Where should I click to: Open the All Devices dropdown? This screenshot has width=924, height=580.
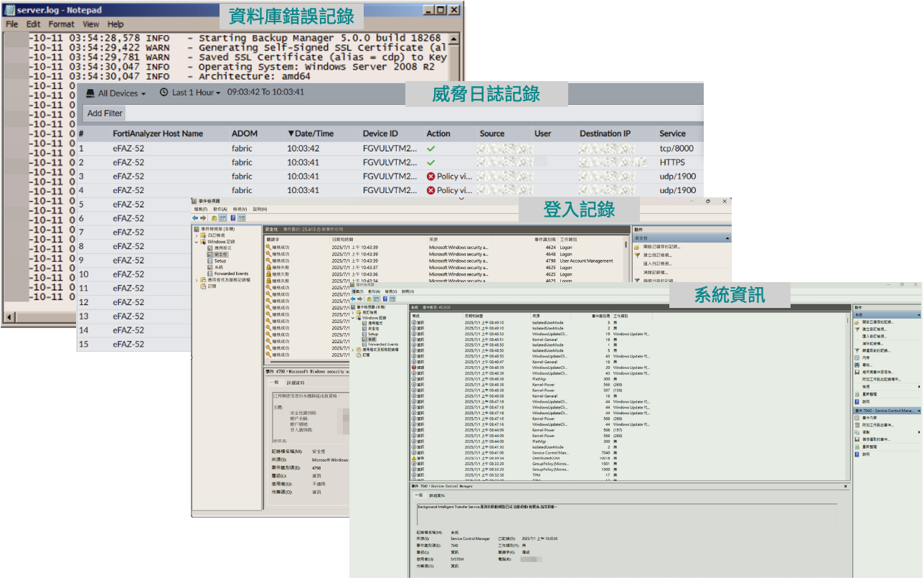coord(116,93)
